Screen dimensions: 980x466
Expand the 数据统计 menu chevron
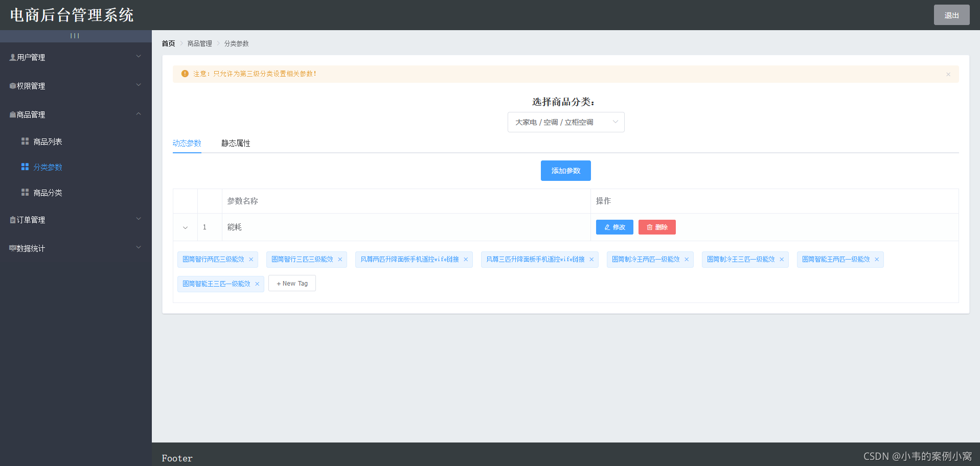pyautogui.click(x=139, y=247)
